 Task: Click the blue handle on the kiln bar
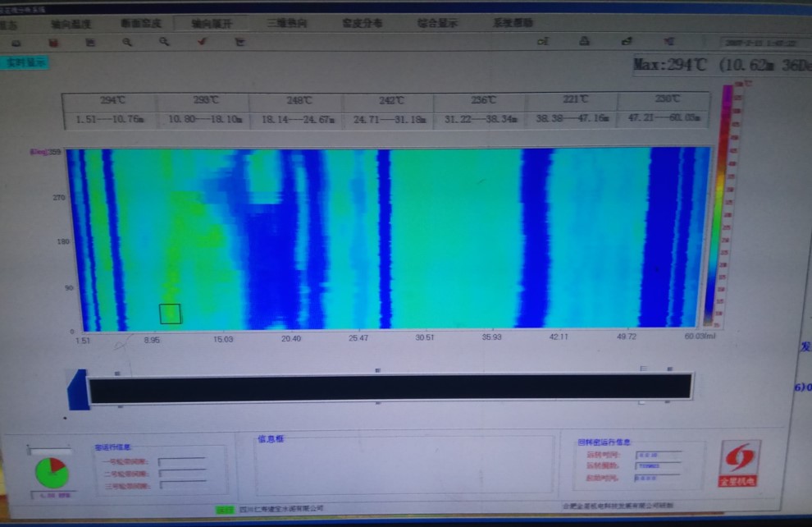(76, 388)
